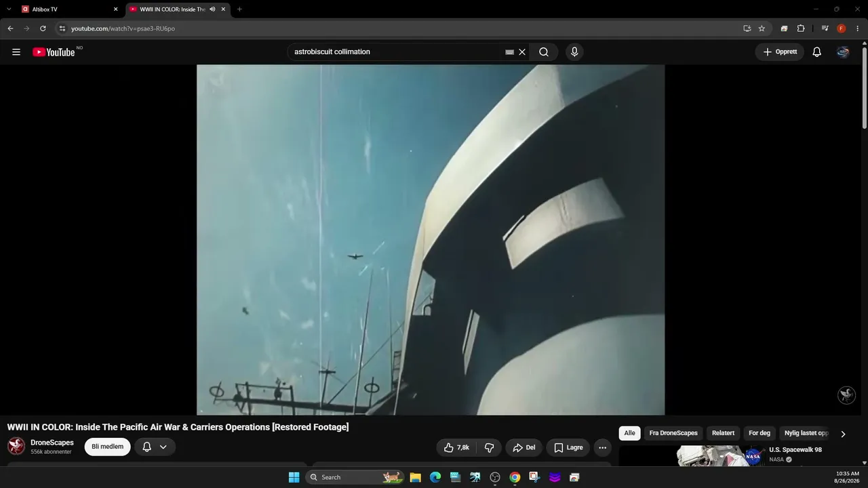The image size is (868, 488).
Task: Install app via address bar icon
Action: [747, 28]
